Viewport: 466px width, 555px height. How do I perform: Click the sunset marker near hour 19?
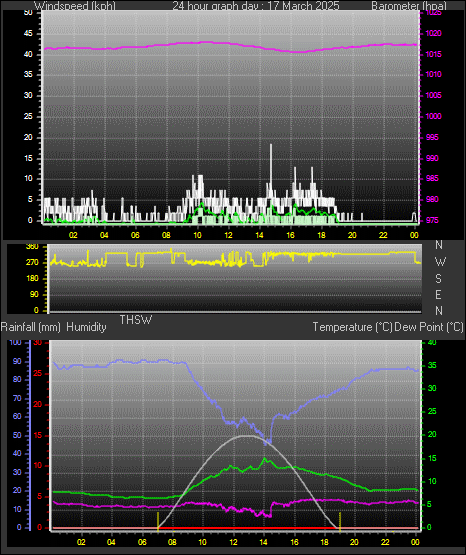tap(340, 521)
